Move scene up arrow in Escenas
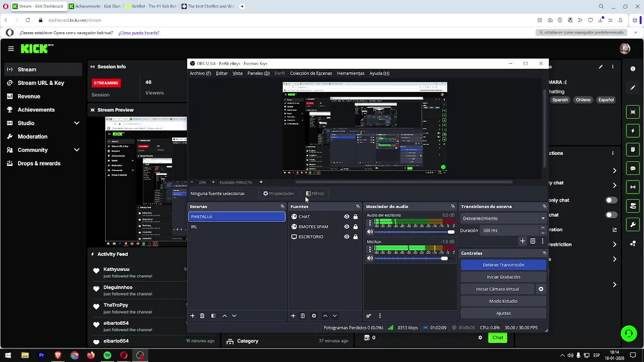The image size is (644, 362). (224, 316)
